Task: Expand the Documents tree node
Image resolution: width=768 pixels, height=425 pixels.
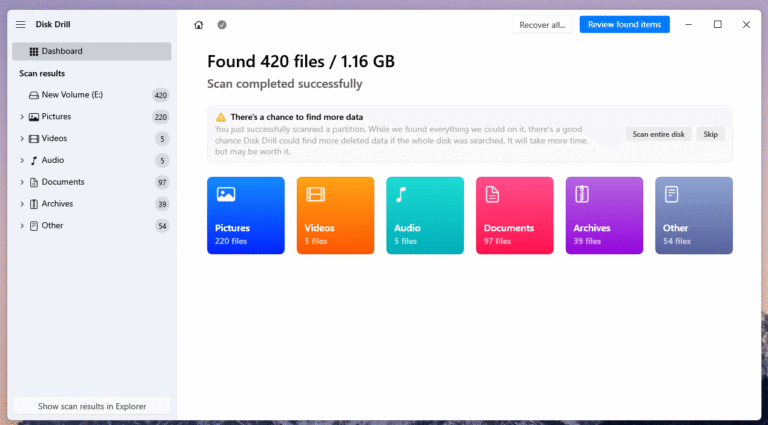Action: (x=22, y=182)
